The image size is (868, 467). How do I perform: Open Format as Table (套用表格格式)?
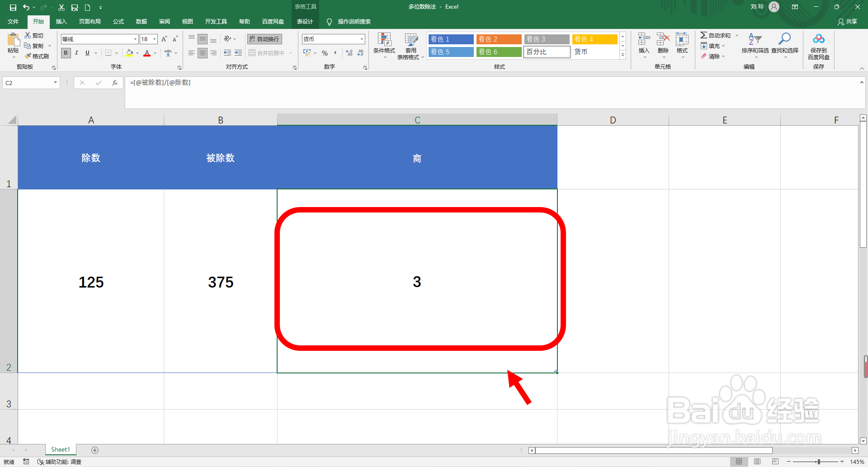tap(410, 46)
